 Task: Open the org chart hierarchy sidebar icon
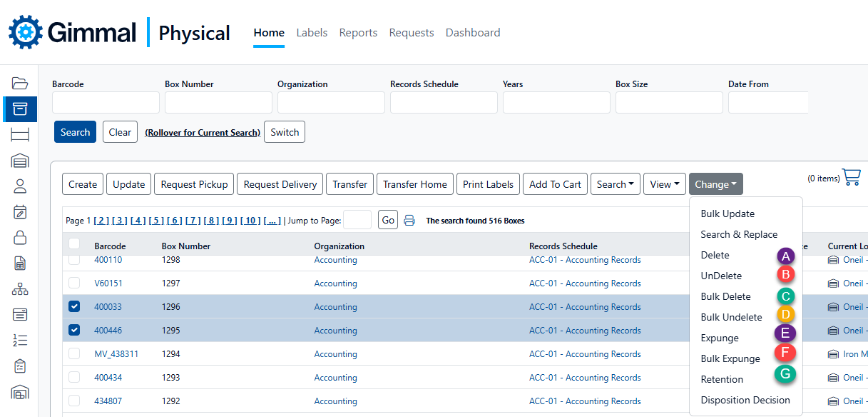[20, 289]
